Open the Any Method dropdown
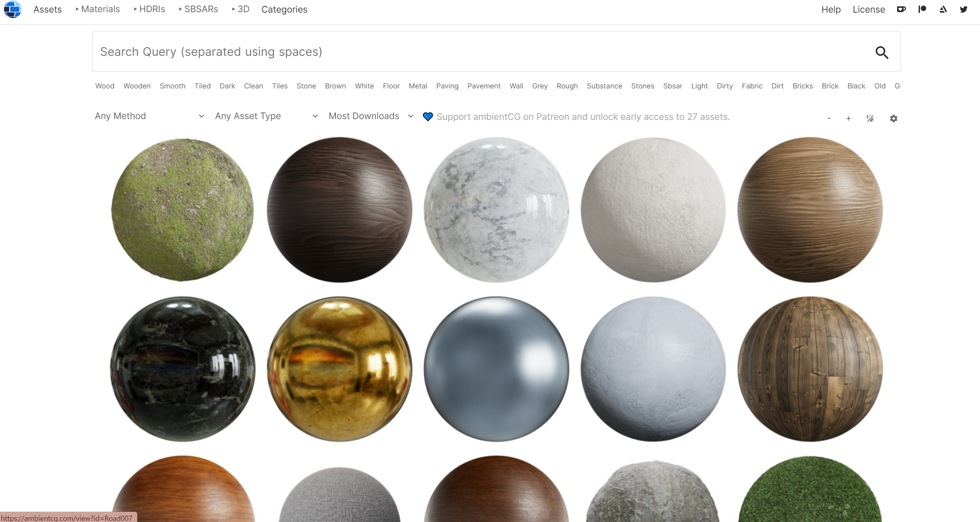Screen dimensions: 980x522 click(149, 116)
